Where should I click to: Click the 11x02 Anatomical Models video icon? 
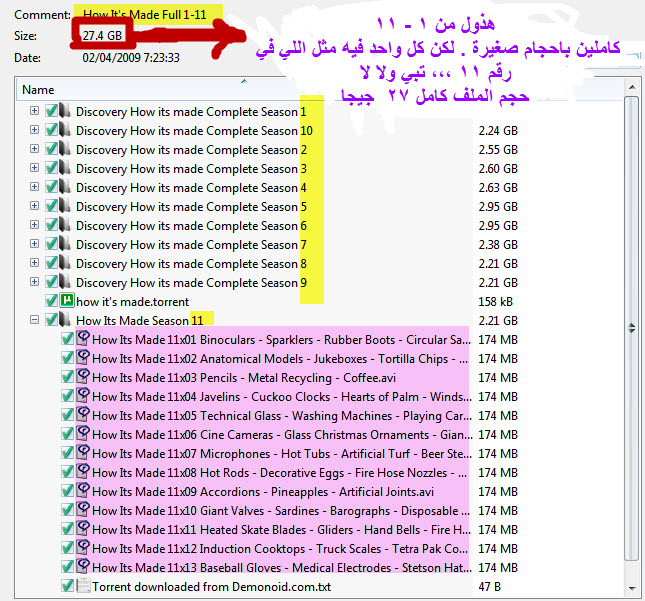[x=83, y=357]
